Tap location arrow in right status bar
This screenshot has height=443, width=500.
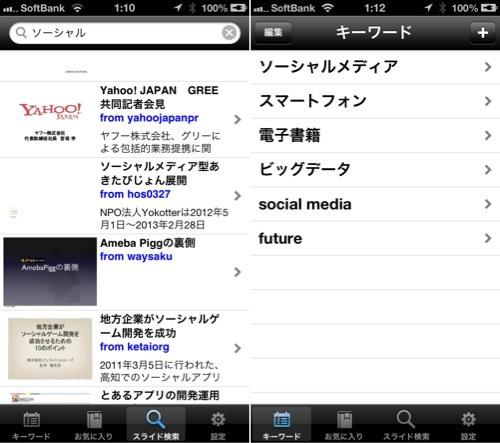[429, 7]
